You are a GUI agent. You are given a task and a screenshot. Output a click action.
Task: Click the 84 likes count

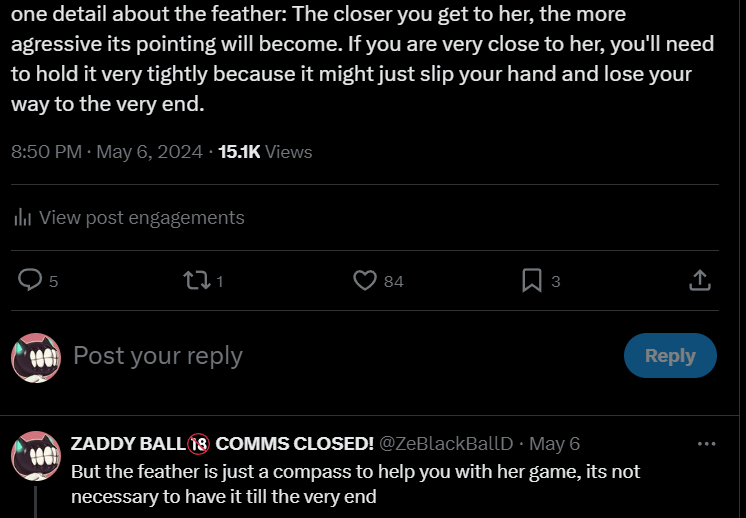(394, 282)
